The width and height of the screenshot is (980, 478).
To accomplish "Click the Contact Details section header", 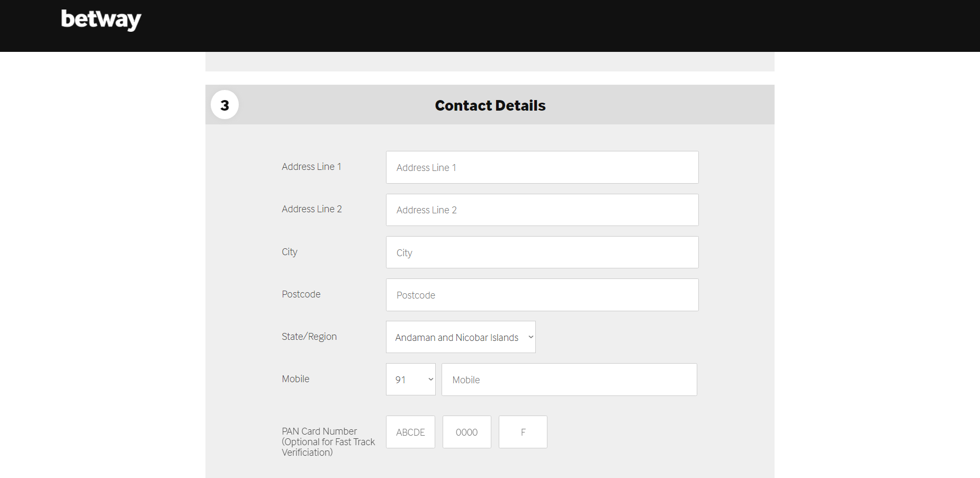I will click(490, 105).
